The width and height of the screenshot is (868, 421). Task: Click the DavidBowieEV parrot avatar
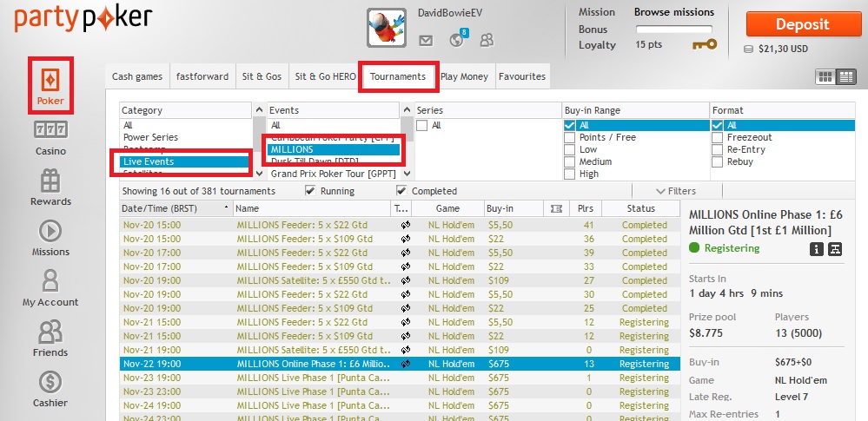coord(387,28)
